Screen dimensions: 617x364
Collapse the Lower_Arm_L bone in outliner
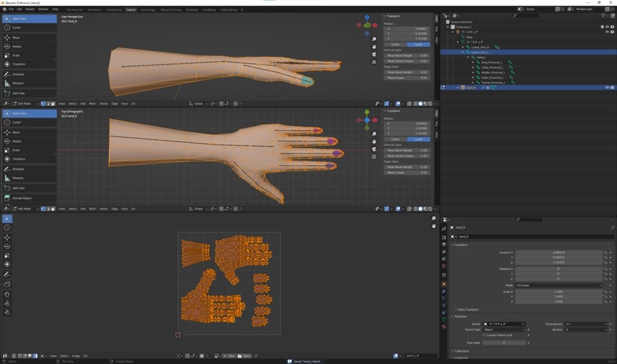[x=463, y=52]
